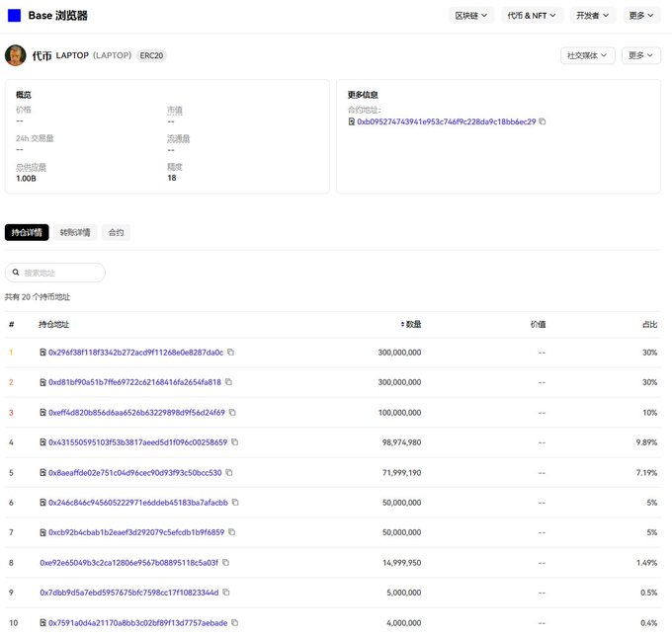Viewport: 672px width, 637px height.
Task: Click the 市值 label in overview
Action: tap(175, 110)
